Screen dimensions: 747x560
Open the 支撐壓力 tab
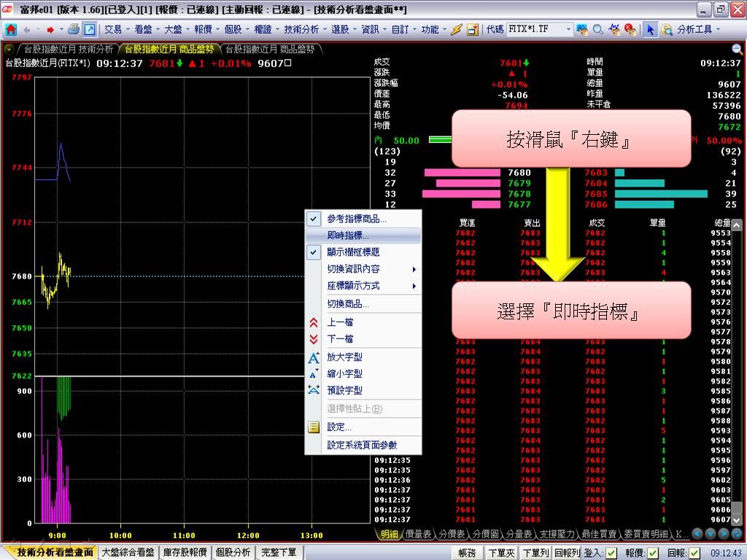557,534
